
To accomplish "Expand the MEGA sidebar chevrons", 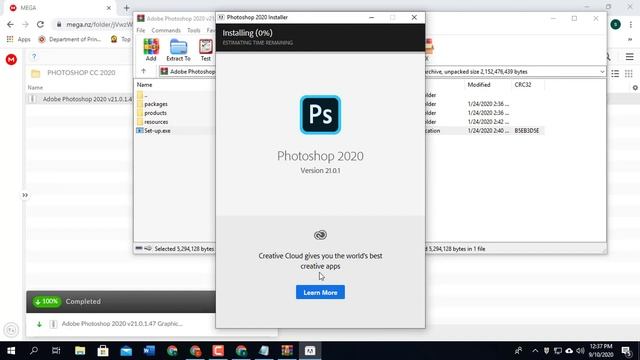I will (25, 195).
